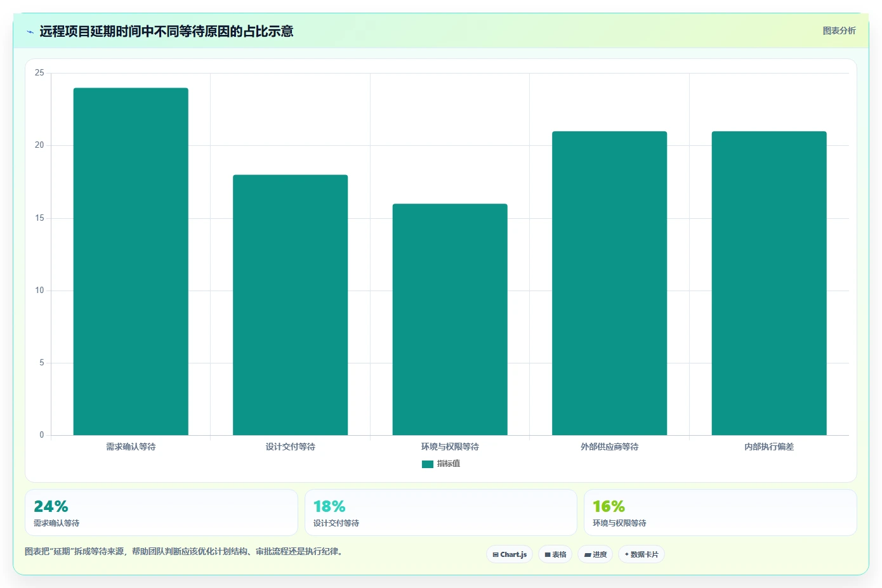Select the 外部供应商等待 bar
The width and height of the screenshot is (882, 588).
pyautogui.click(x=609, y=284)
